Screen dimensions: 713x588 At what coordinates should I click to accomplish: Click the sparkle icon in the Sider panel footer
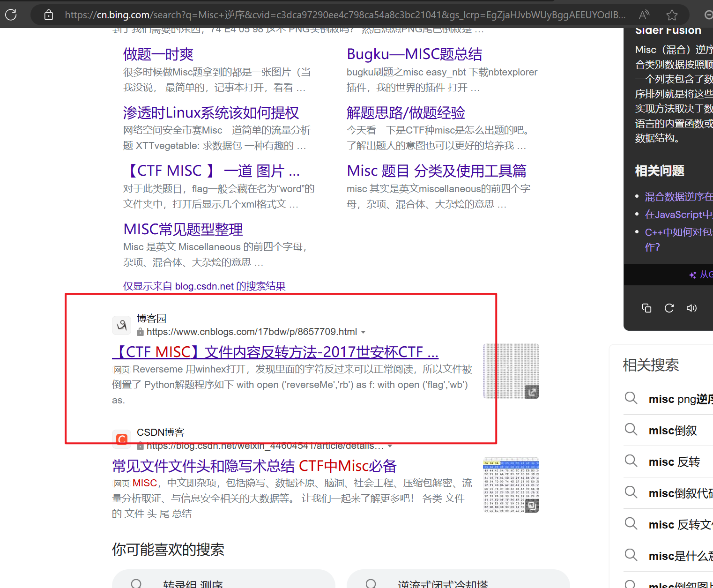692,275
